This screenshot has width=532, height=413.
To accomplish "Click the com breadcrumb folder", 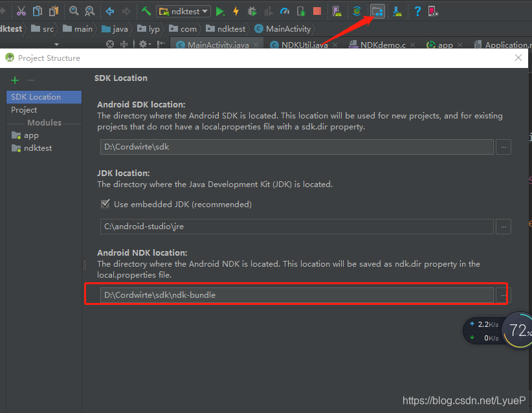I will 183,29.
